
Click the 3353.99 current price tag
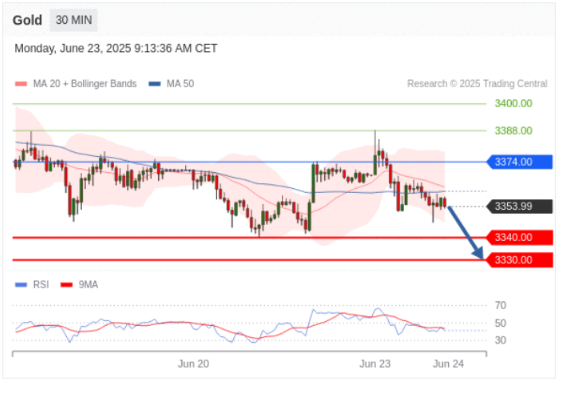[x=520, y=206]
